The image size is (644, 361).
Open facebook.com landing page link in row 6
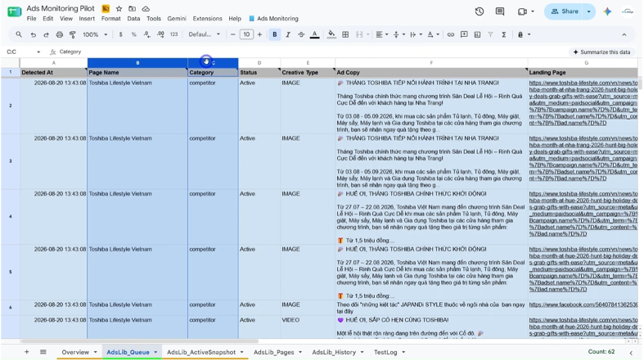[583, 305]
